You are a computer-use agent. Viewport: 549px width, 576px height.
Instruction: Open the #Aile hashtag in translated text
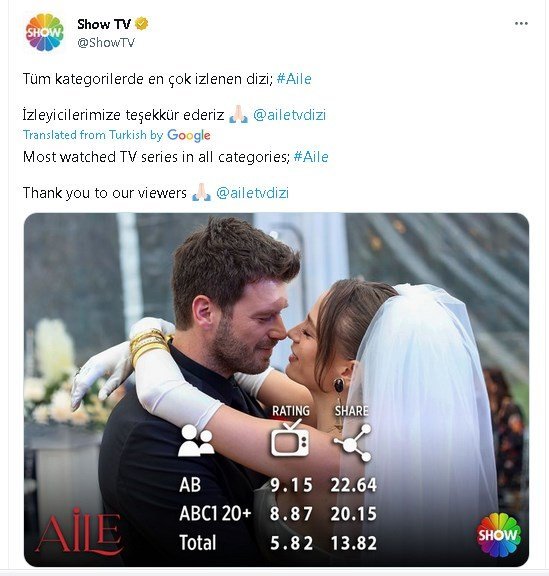[x=311, y=157]
